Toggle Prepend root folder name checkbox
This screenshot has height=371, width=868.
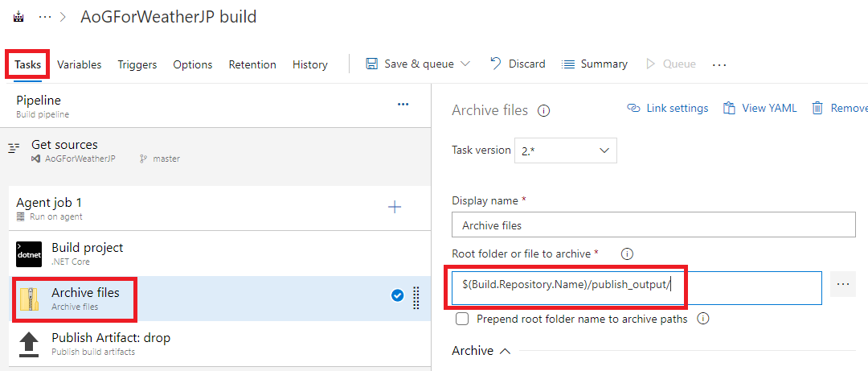tap(461, 319)
